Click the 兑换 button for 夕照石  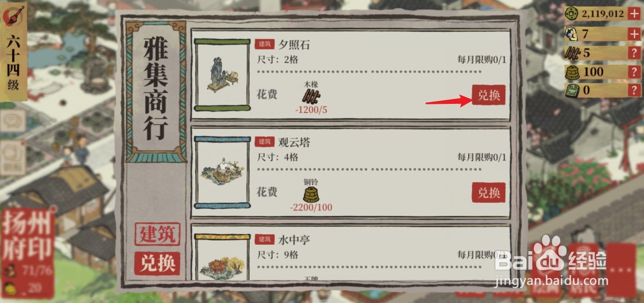point(488,95)
